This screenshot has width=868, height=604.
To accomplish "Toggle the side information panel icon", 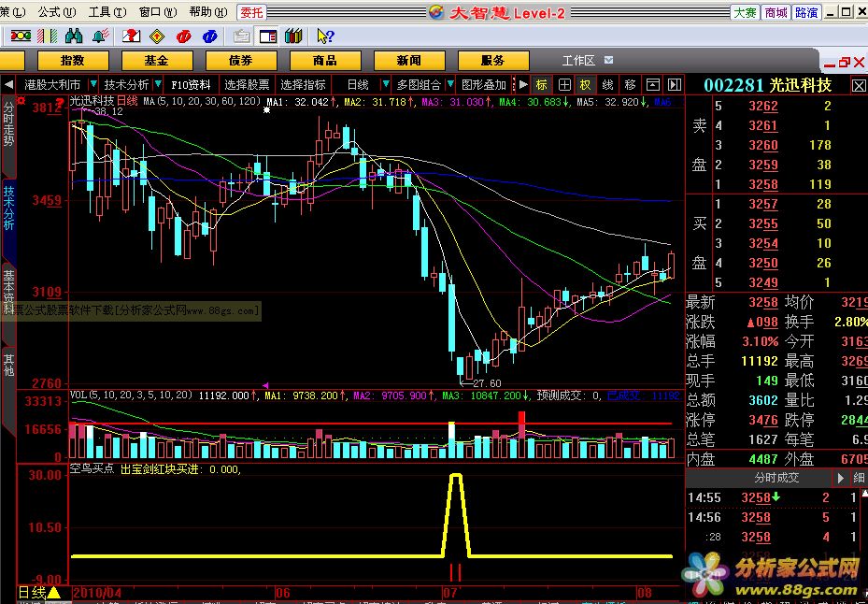I will click(268, 36).
